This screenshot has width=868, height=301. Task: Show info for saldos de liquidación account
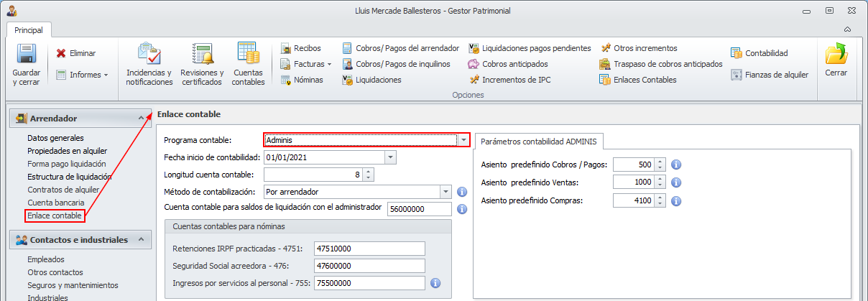[x=462, y=209]
